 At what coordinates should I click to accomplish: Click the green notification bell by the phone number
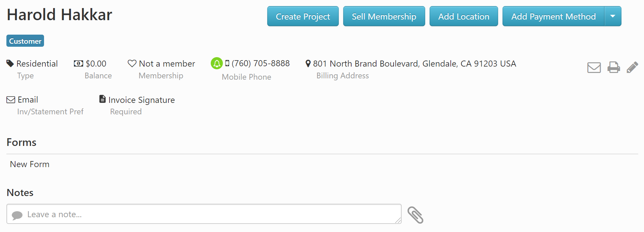point(216,63)
